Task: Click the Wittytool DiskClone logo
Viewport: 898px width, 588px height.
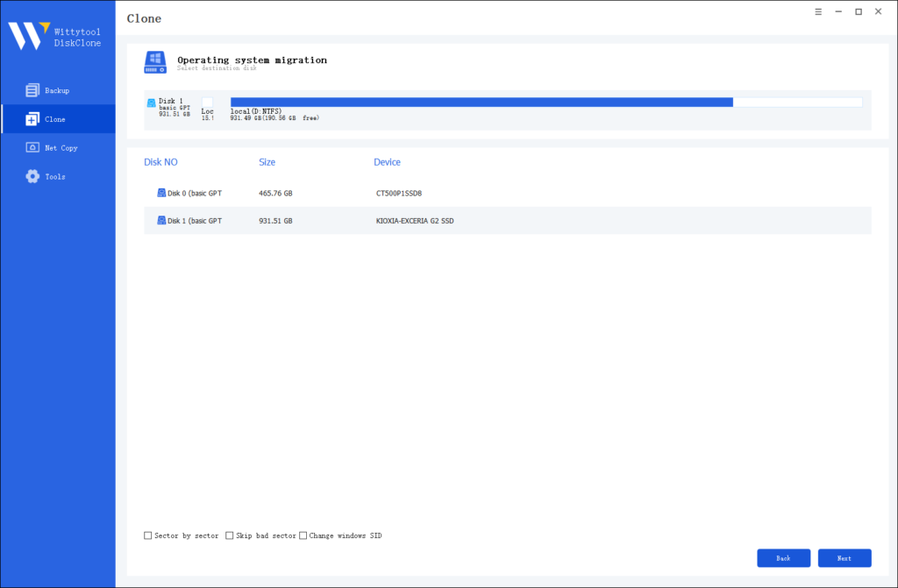Action: (x=30, y=37)
